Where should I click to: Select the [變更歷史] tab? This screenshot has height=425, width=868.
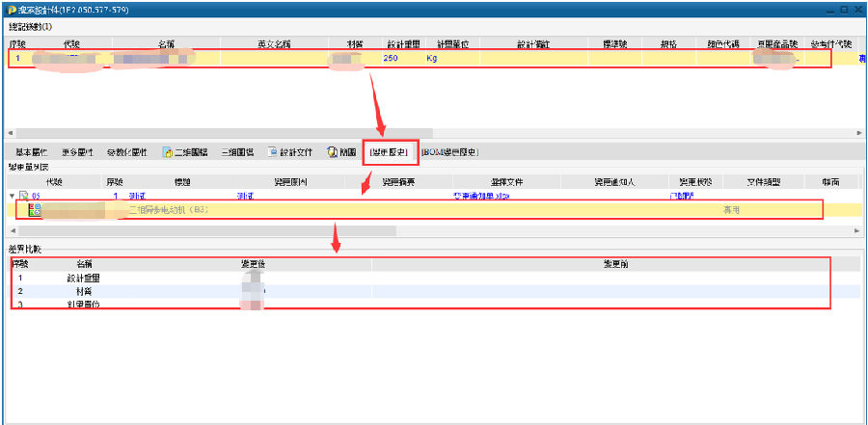click(388, 152)
